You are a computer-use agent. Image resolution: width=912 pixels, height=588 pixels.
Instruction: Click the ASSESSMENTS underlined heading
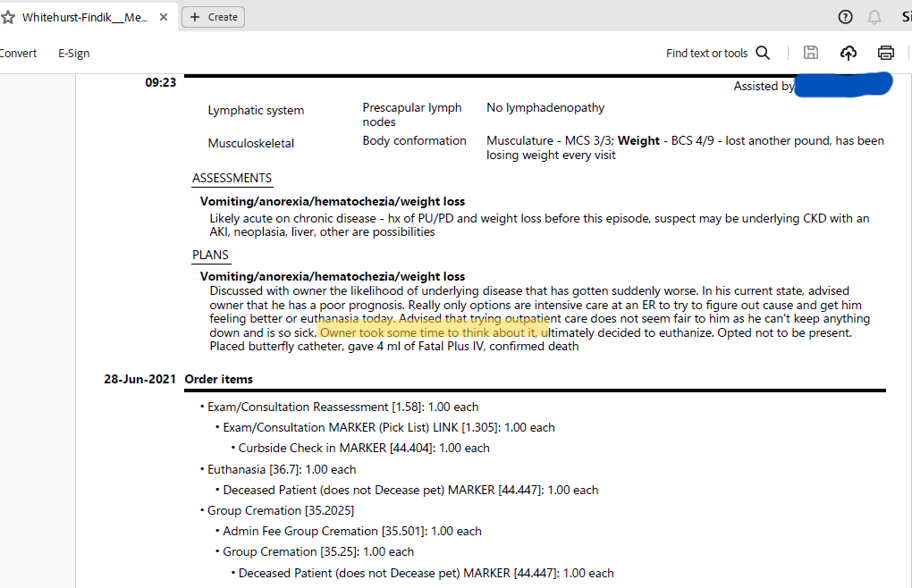click(232, 179)
